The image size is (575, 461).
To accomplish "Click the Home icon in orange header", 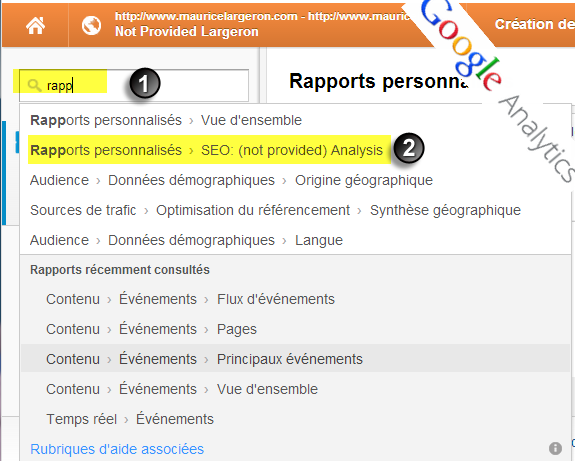I will tap(36, 26).
